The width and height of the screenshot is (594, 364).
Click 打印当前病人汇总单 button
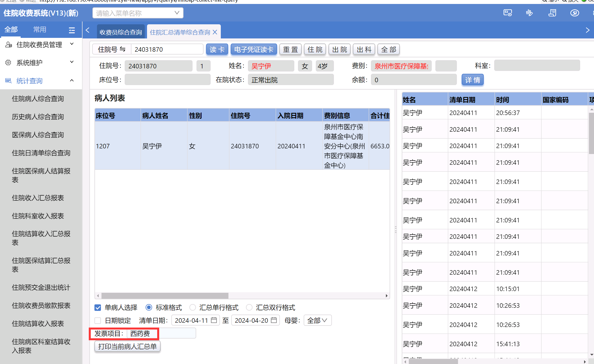pos(127,346)
